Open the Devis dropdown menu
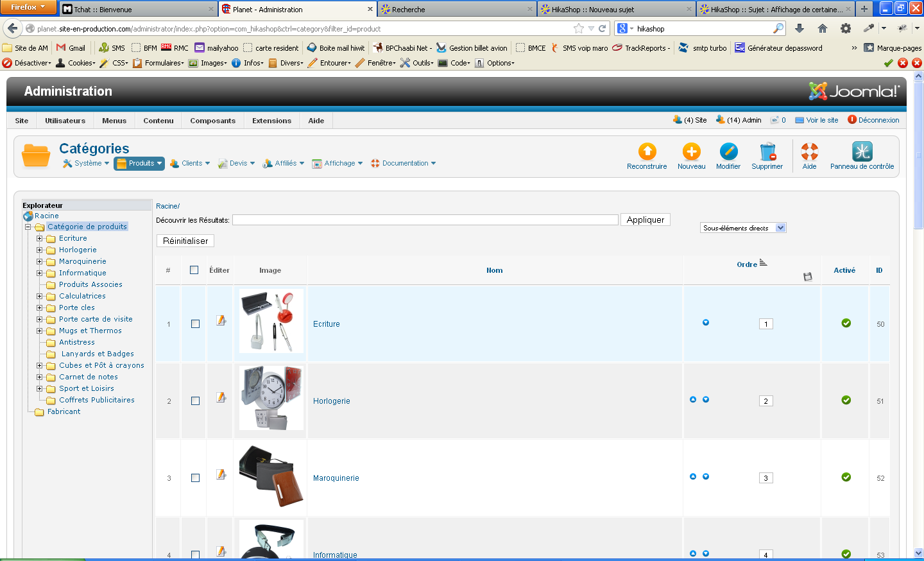The height and width of the screenshot is (561, 924). coord(237,164)
